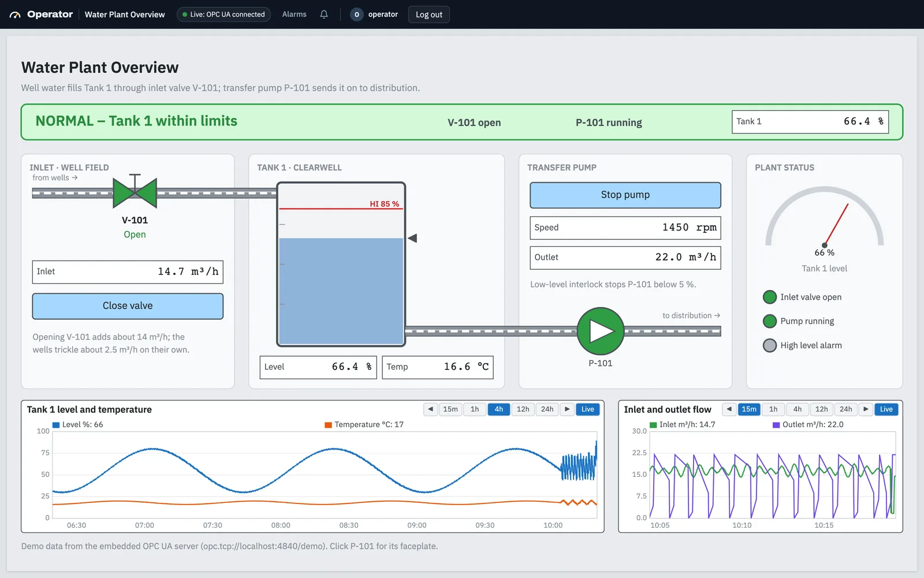Select 12h range on flow chart
The width and height of the screenshot is (924, 578).
pyautogui.click(x=822, y=409)
